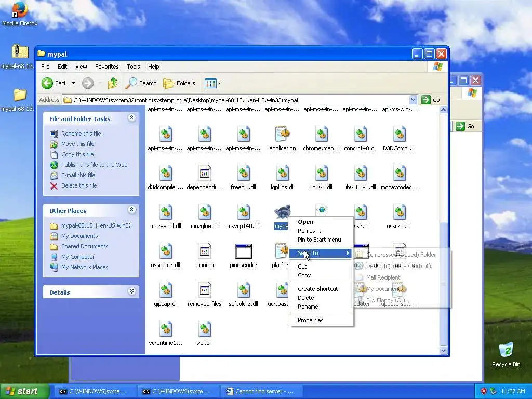Viewport: 532px width, 399px height.
Task: Collapse the File and Folder Tasks panel
Action: click(131, 118)
